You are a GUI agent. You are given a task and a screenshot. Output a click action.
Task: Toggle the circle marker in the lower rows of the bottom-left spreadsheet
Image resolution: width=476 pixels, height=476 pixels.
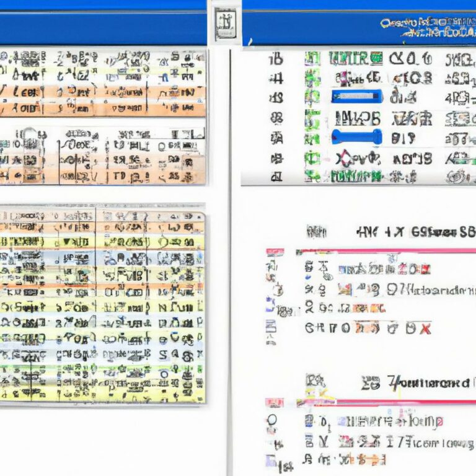point(164,374)
